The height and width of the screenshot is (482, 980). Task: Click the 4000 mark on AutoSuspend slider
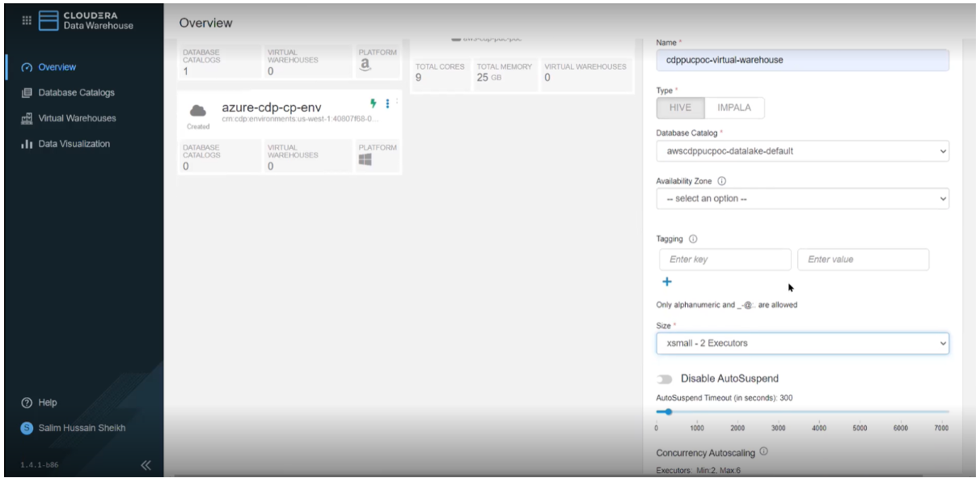click(x=818, y=428)
